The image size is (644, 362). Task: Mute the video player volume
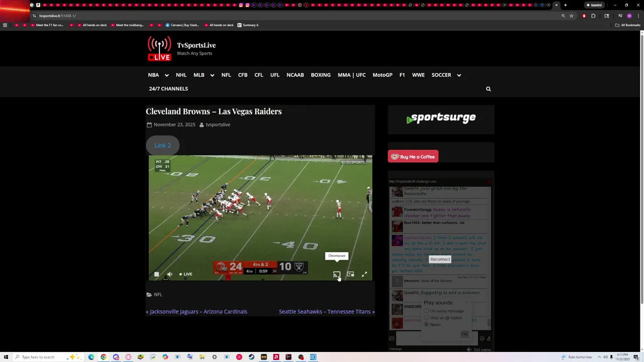[170, 274]
